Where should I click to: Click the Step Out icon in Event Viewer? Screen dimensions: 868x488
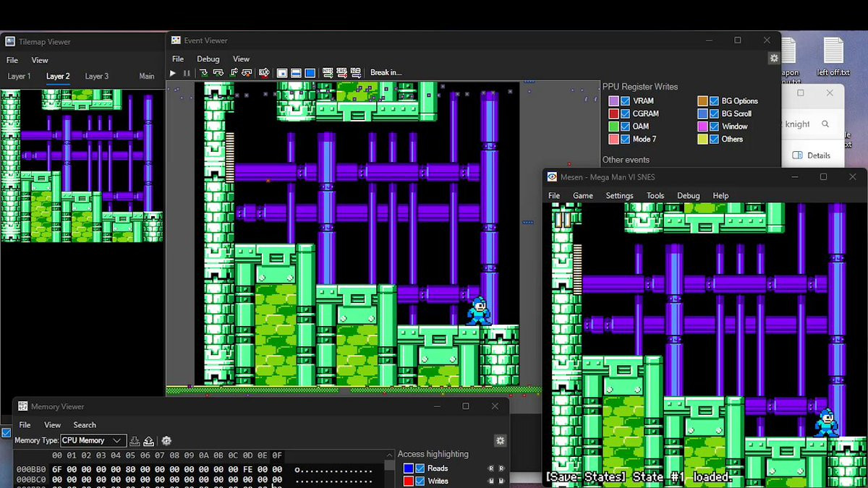coord(234,73)
